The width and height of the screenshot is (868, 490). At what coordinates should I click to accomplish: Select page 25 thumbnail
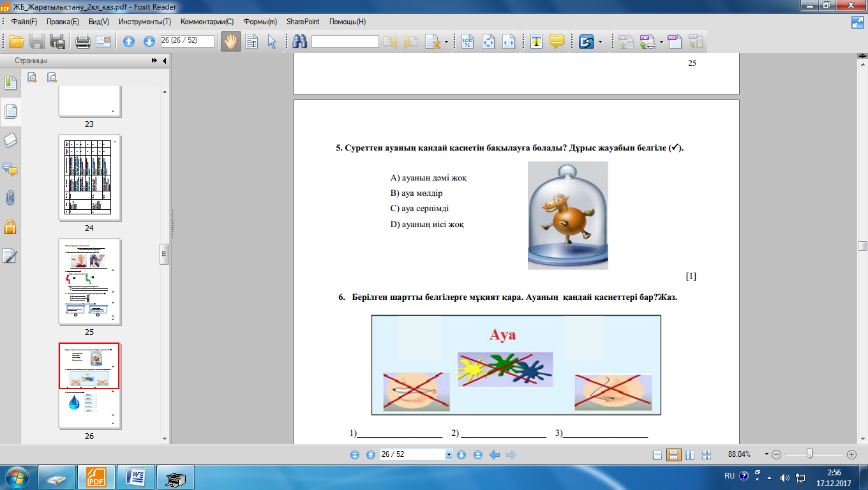click(89, 282)
